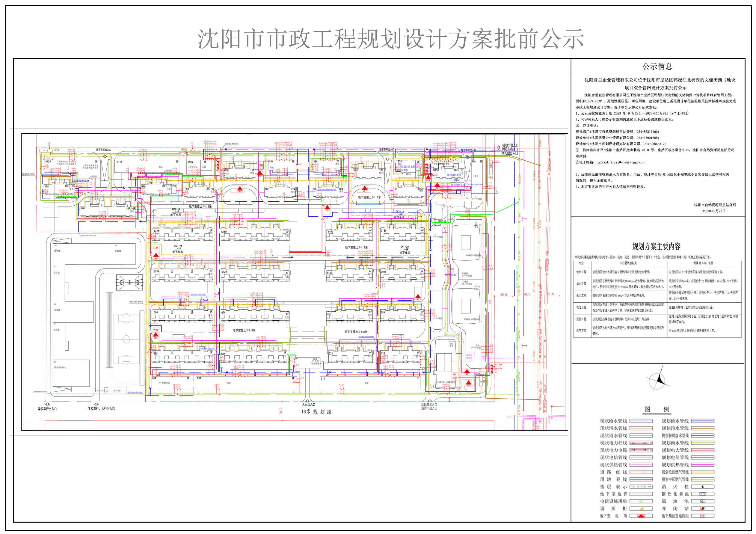Click the 供热工程 table row label
Image resolution: width=756 pixels, height=534 pixels.
(581, 319)
